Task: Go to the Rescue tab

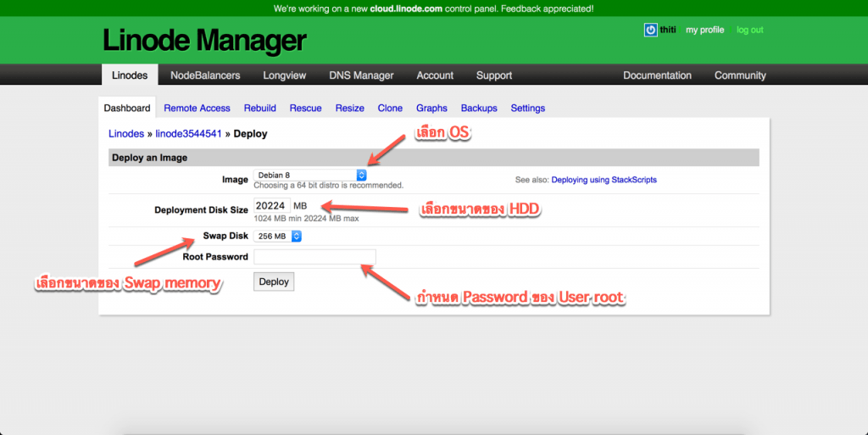Action: (x=305, y=109)
